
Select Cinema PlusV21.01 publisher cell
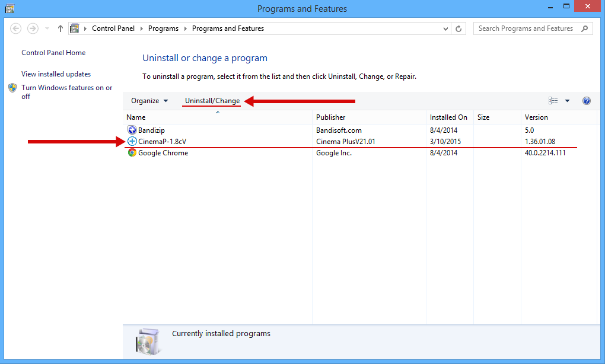click(x=345, y=142)
